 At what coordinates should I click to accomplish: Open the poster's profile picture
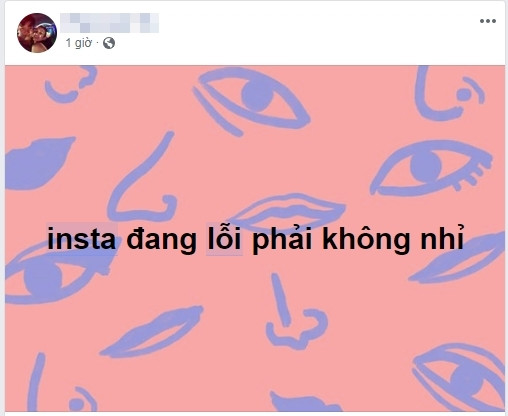[37, 33]
